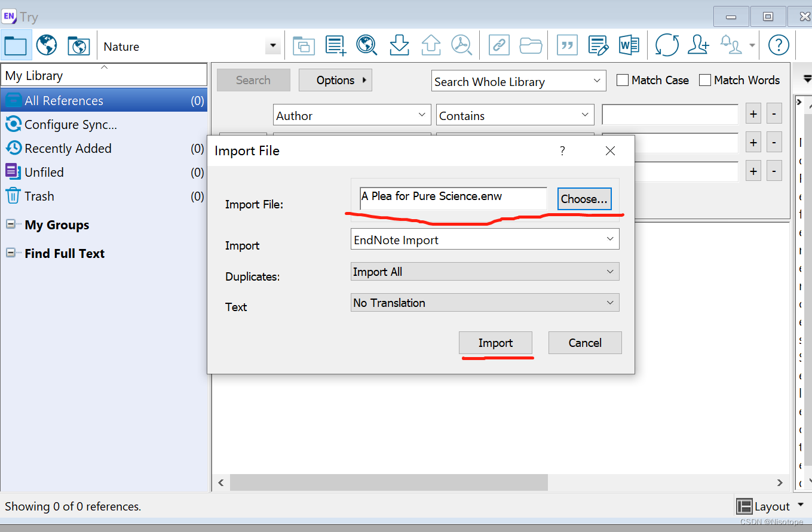This screenshot has height=532, width=812.
Task: Click Insert Citation quotation marks icon
Action: coord(566,45)
